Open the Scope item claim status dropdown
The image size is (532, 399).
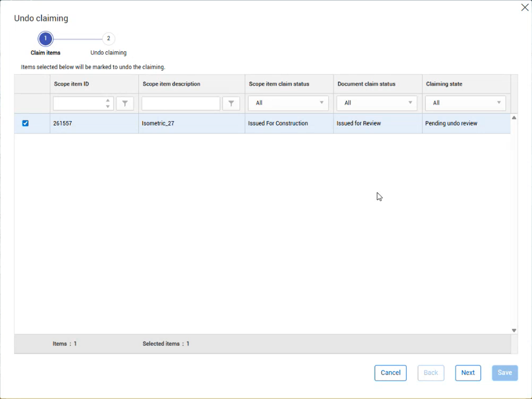pyautogui.click(x=288, y=103)
